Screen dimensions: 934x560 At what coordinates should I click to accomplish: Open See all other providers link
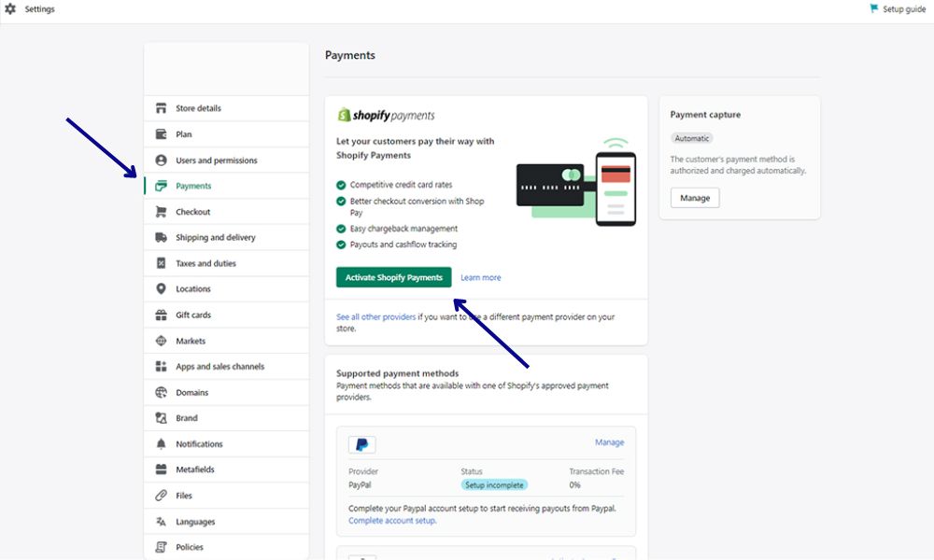point(375,316)
